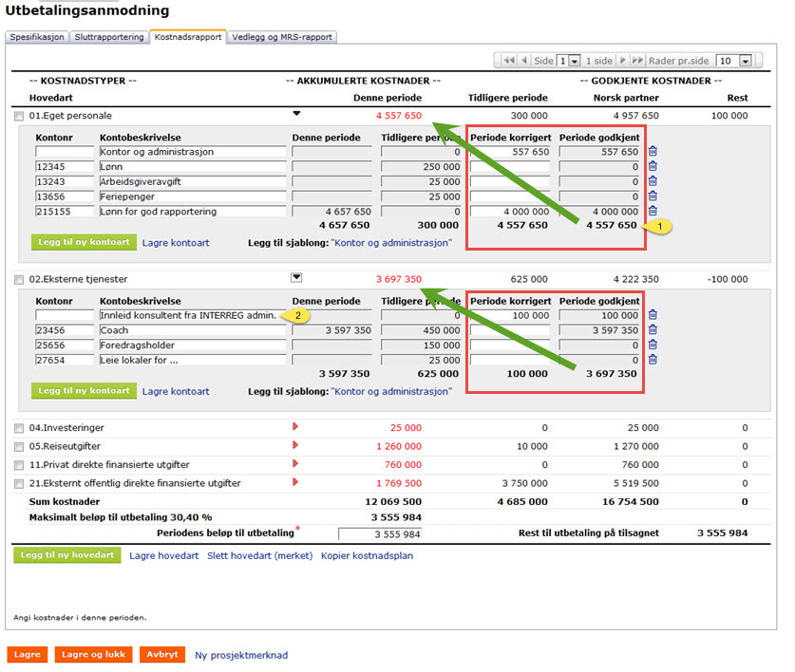Click Kontobeskrivelse field containing Foredragsholder
This screenshot has height=672, width=795.
pos(193,345)
